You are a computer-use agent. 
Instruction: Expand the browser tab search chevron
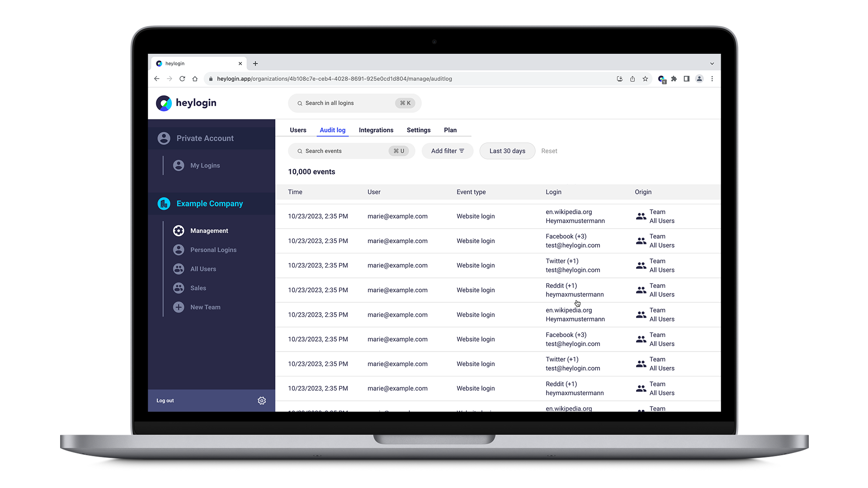712,64
